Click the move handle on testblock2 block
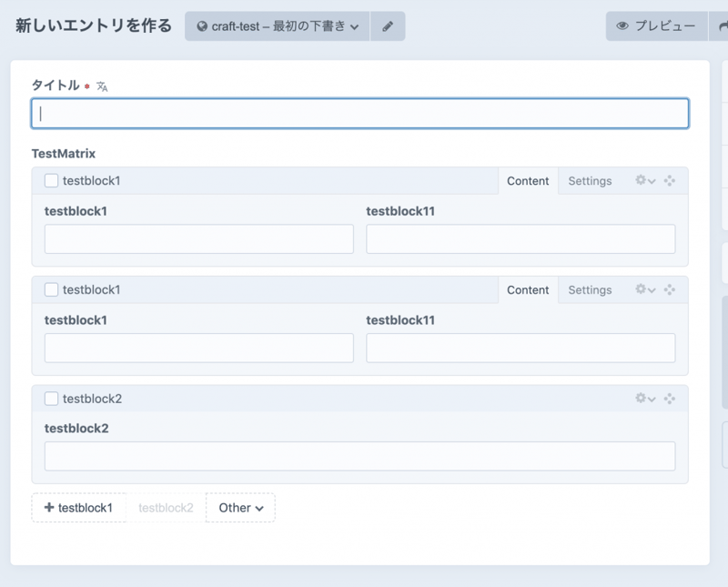The width and height of the screenshot is (728, 587). pos(670,399)
